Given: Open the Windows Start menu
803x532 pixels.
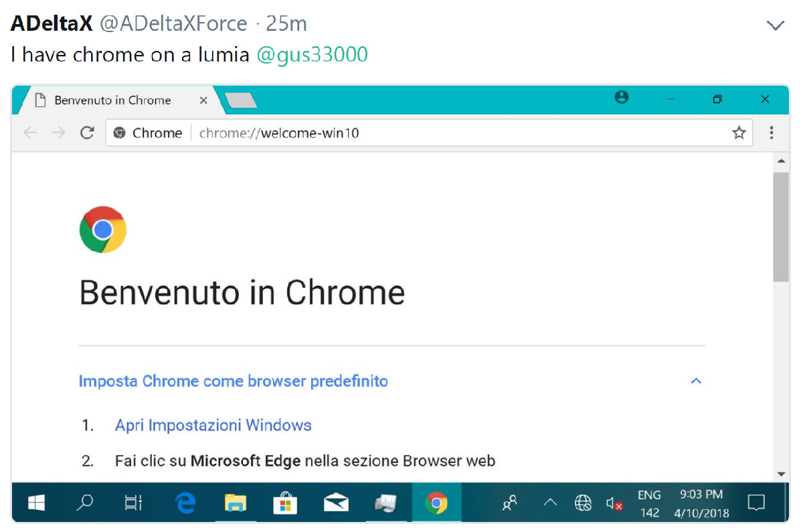Looking at the screenshot, I should tap(36, 503).
